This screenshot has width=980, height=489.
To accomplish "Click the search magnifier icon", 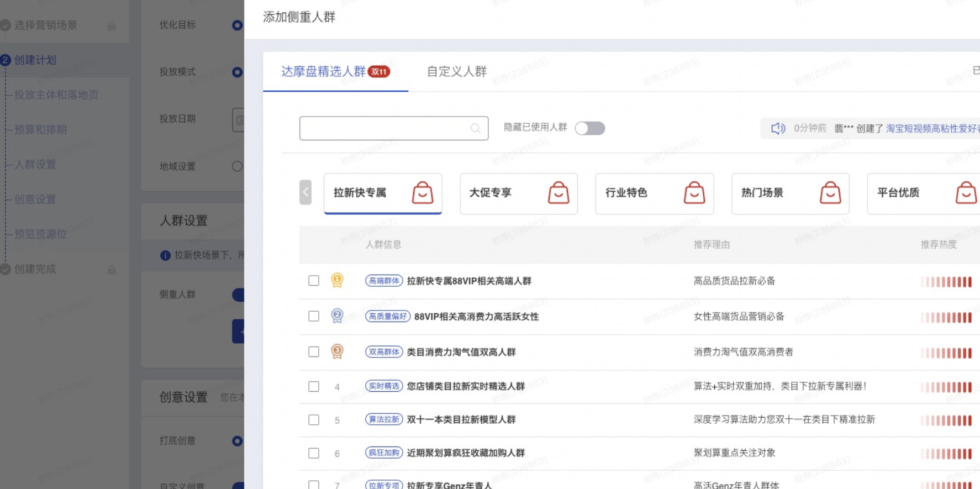I will tap(475, 129).
